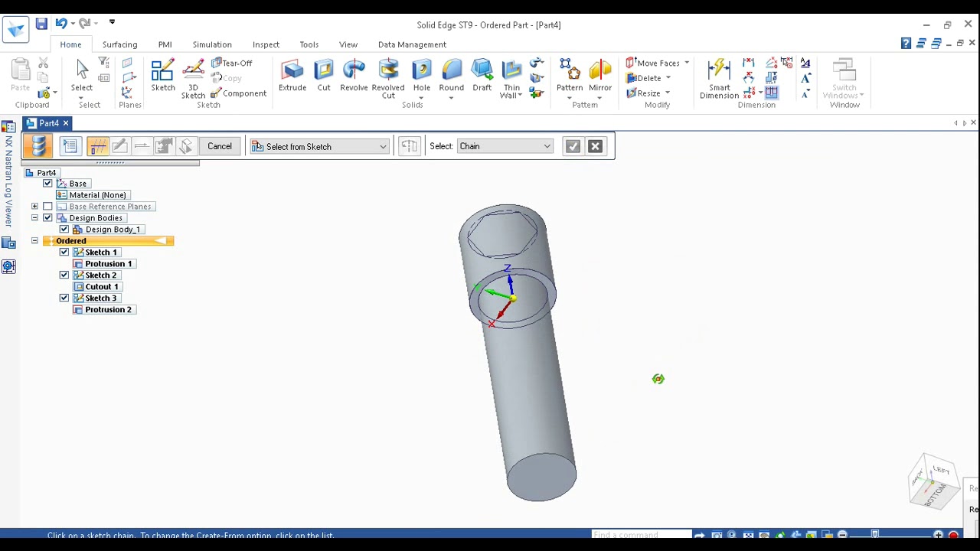Open the Data Management tab
Viewport: 980px width, 551px height.
412,44
